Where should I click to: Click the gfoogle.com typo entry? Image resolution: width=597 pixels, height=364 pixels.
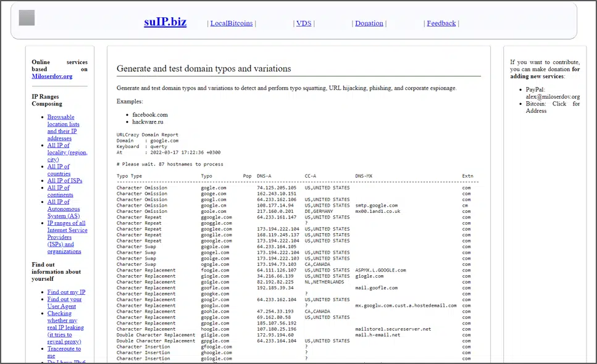tap(216, 347)
